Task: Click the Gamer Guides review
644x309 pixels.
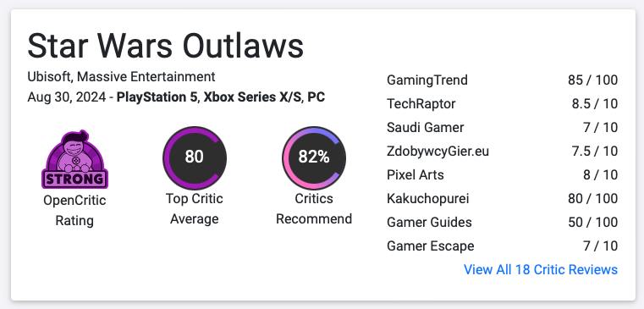Action: click(502, 223)
